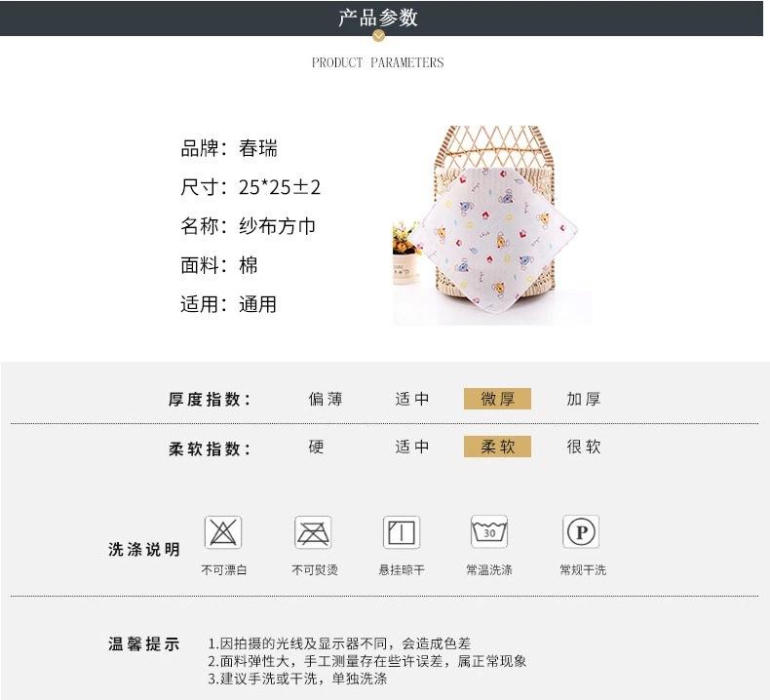Choose 很软 in softness index
This screenshot has height=700, width=770.
pyautogui.click(x=584, y=447)
